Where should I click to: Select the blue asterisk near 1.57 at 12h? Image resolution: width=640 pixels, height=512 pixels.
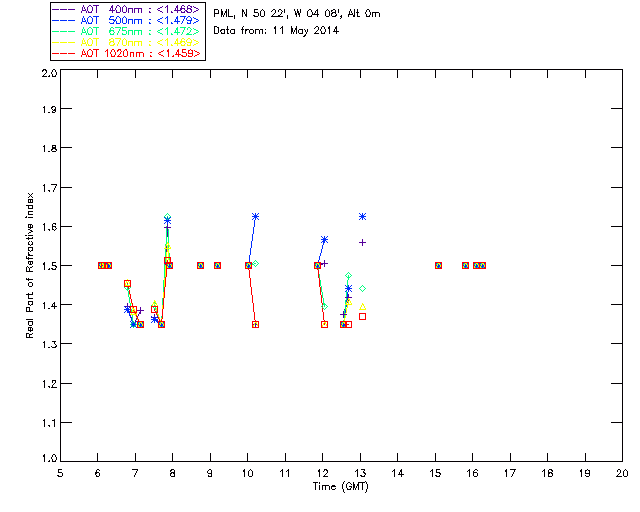324,240
